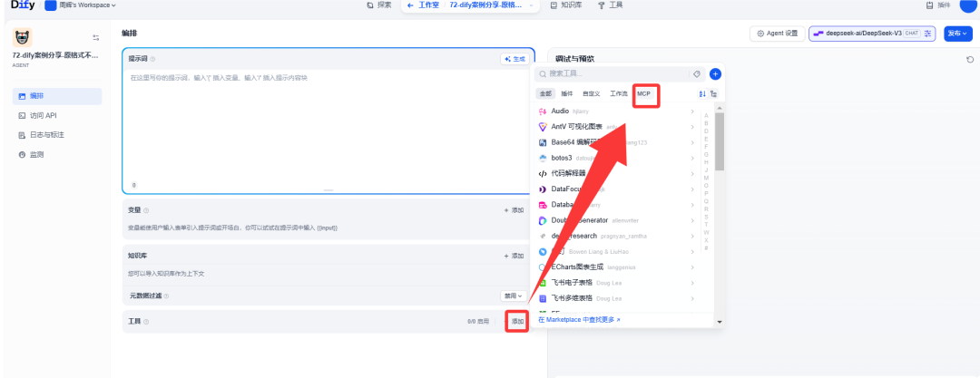Click the blue plus button in tool panel
980x378 pixels.
pyautogui.click(x=715, y=74)
